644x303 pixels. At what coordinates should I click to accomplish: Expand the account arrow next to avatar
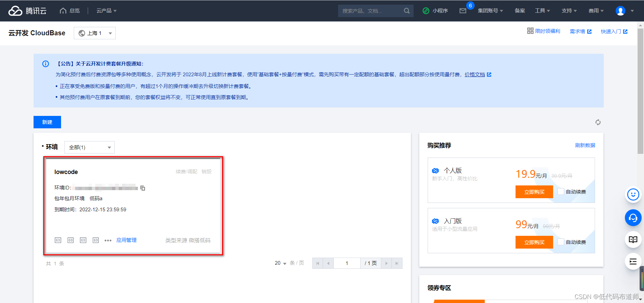(632, 11)
